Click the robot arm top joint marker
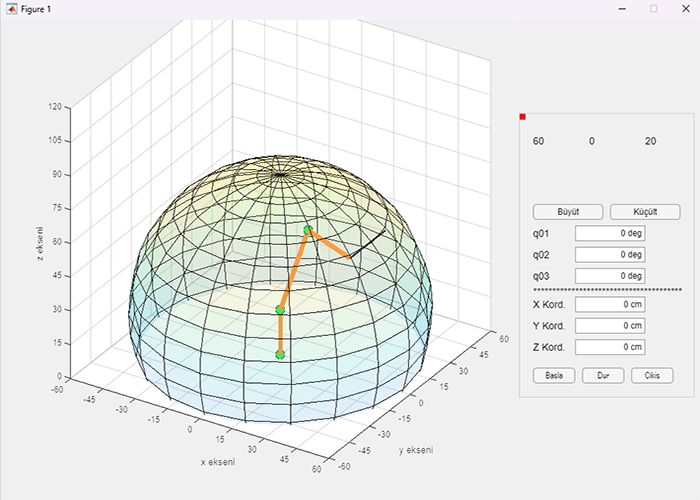The image size is (700, 500). (x=308, y=230)
